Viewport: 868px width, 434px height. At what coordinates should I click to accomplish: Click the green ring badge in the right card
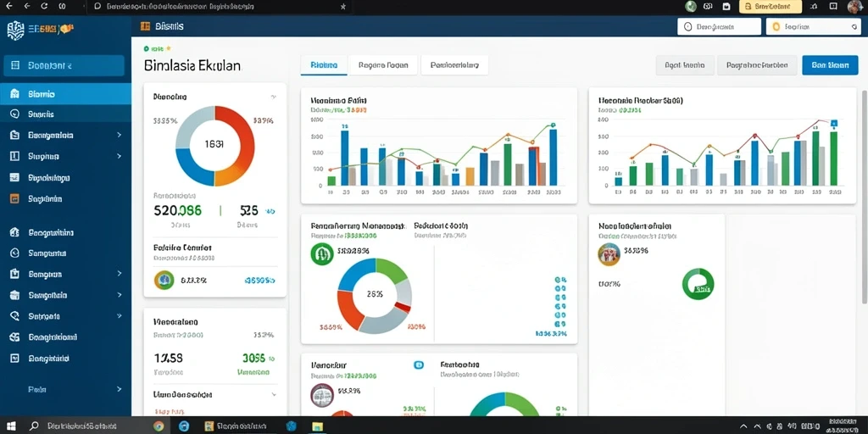coord(698,284)
